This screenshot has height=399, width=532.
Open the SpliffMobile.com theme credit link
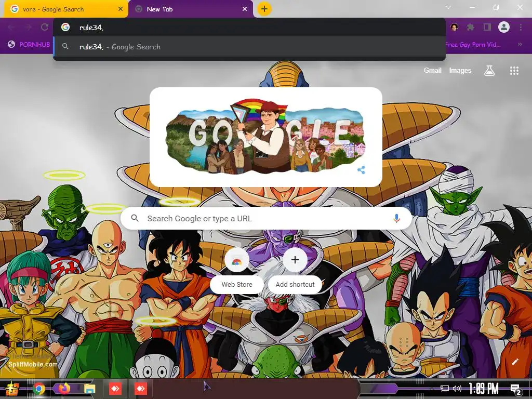coord(33,364)
